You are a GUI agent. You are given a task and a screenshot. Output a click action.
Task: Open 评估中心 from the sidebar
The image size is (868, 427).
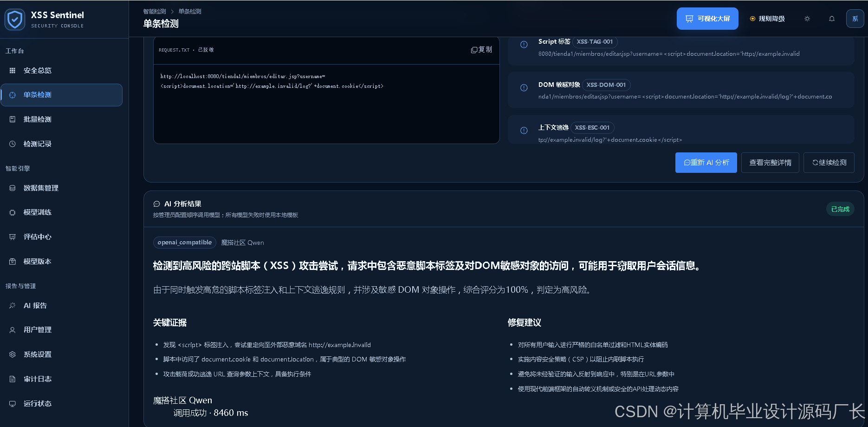click(61, 237)
